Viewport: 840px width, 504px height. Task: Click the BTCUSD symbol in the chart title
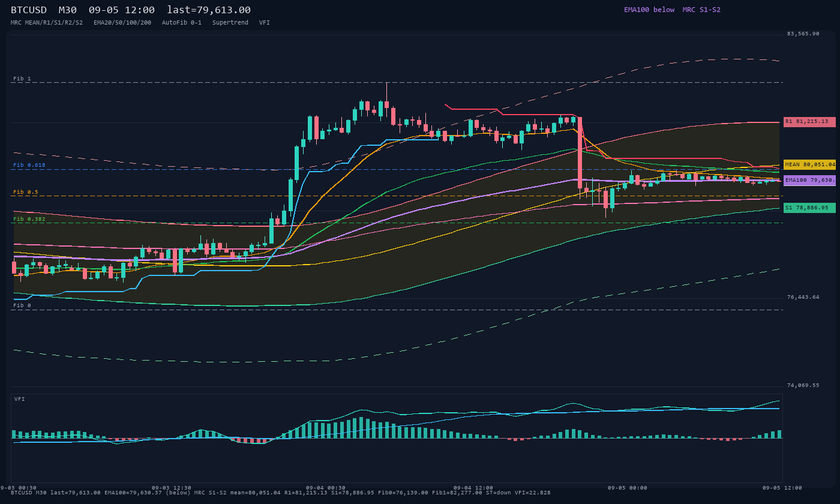click(x=29, y=10)
